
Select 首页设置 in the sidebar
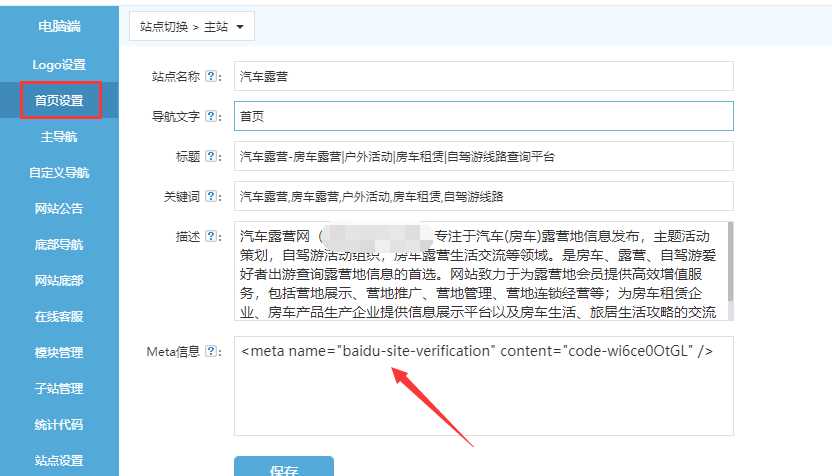(59, 100)
